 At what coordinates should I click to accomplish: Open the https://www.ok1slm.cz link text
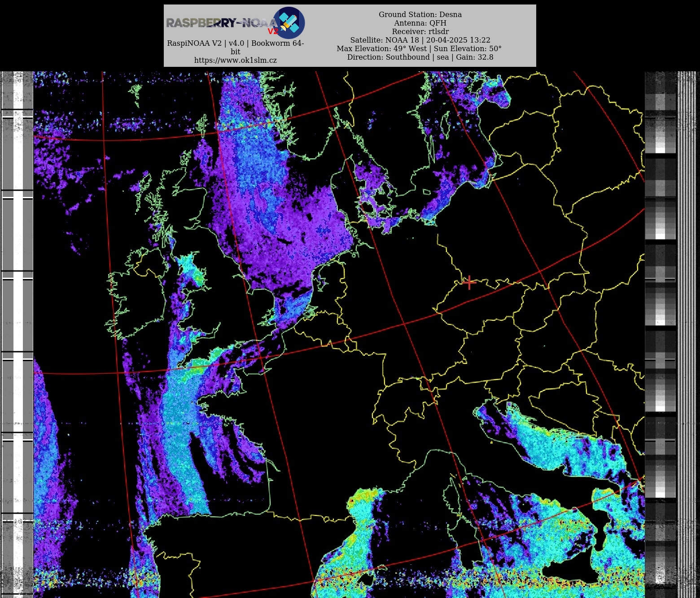point(236,60)
